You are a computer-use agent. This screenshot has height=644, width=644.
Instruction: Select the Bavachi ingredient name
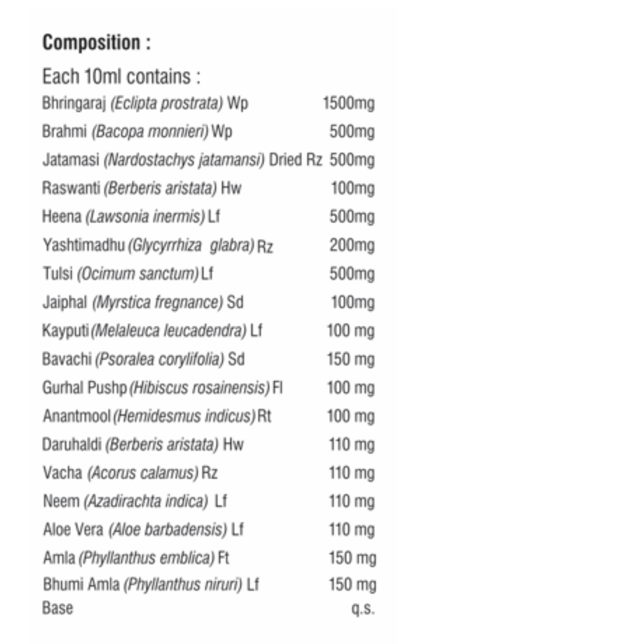click(67, 359)
